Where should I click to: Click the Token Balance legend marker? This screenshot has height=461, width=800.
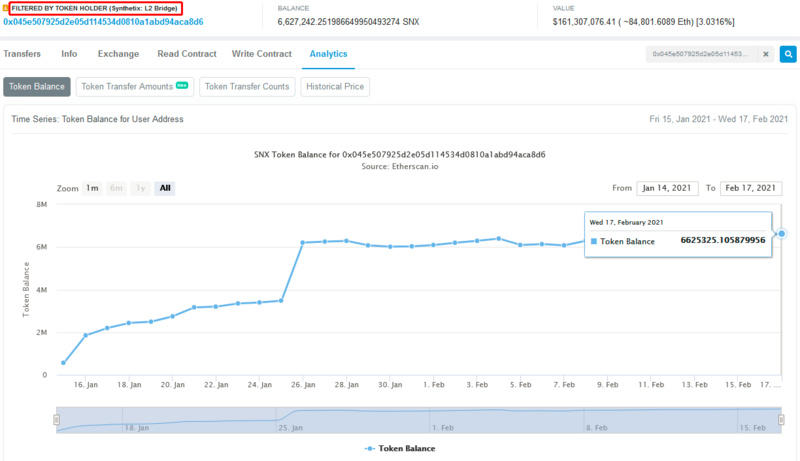pos(371,449)
